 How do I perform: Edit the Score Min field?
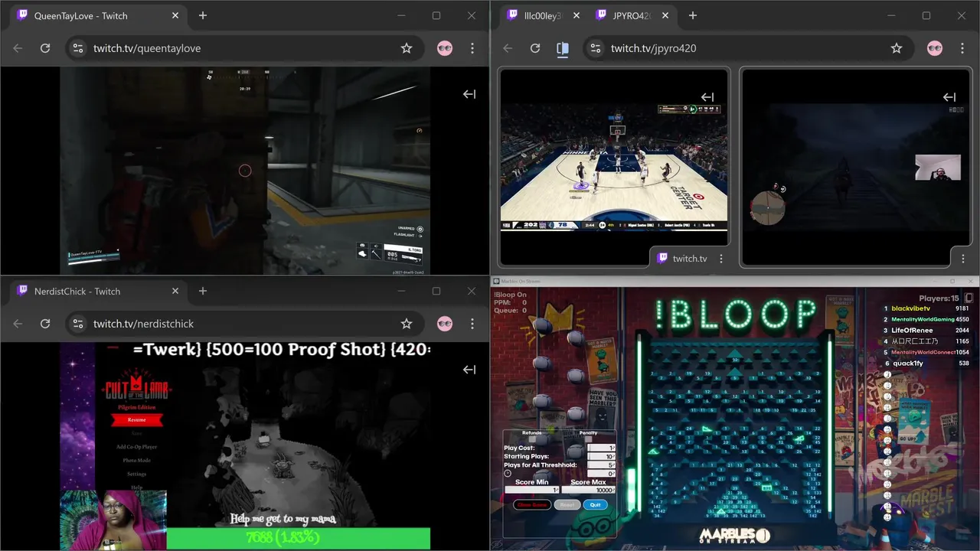pyautogui.click(x=532, y=490)
